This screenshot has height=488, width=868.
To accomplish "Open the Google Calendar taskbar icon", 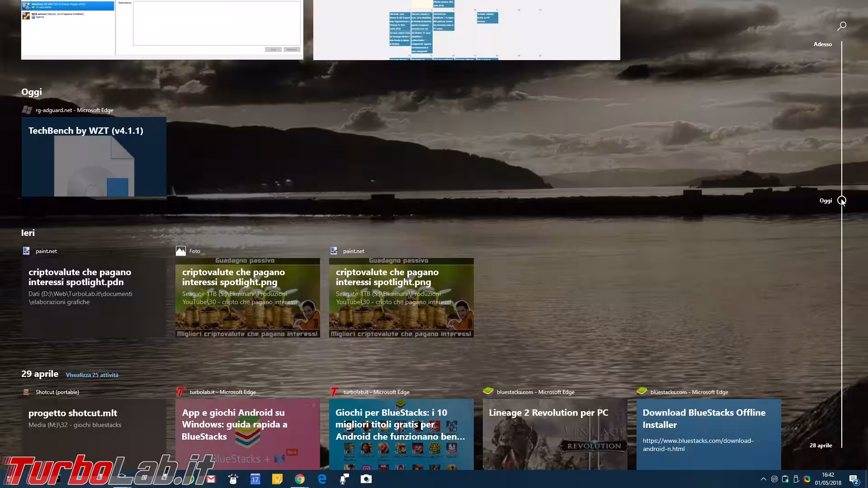I will pos(255,479).
